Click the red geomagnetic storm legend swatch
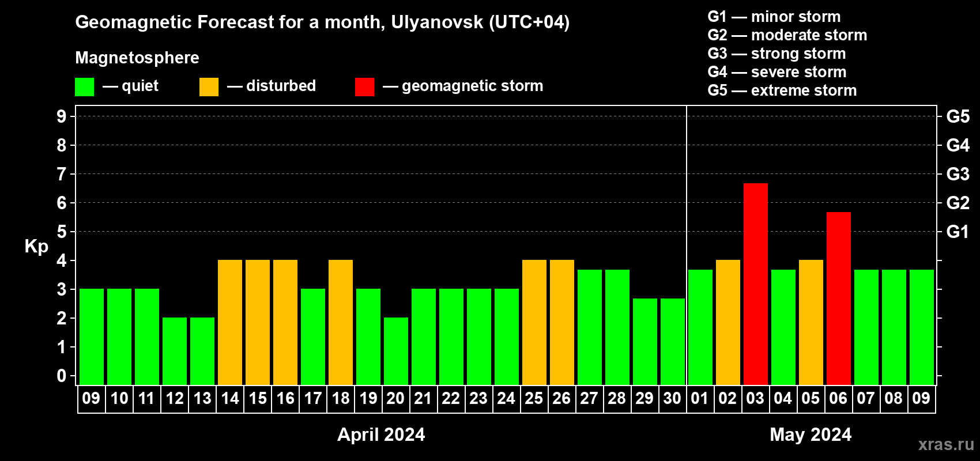This screenshot has width=980, height=461. point(365,87)
